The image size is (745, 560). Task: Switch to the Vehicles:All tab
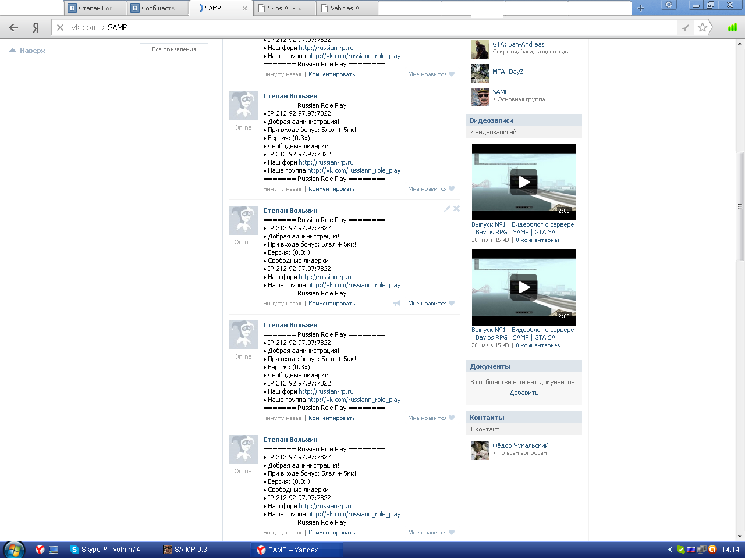(347, 8)
